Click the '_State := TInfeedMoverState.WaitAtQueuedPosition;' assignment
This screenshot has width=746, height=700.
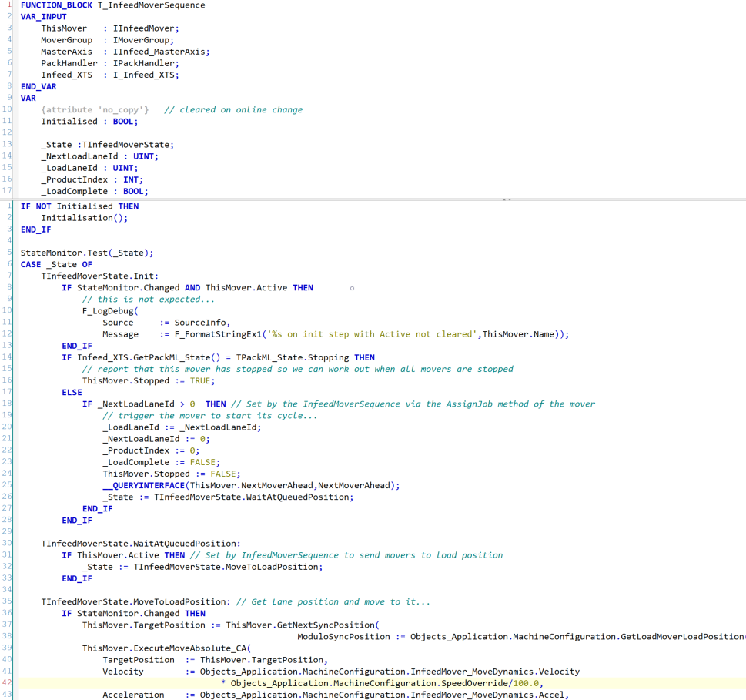[x=228, y=497]
